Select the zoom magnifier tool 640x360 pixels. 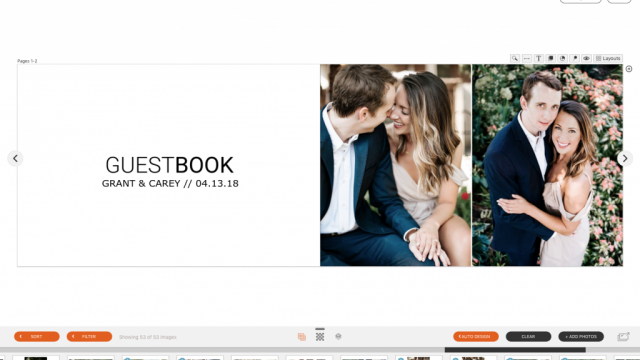tap(515, 58)
